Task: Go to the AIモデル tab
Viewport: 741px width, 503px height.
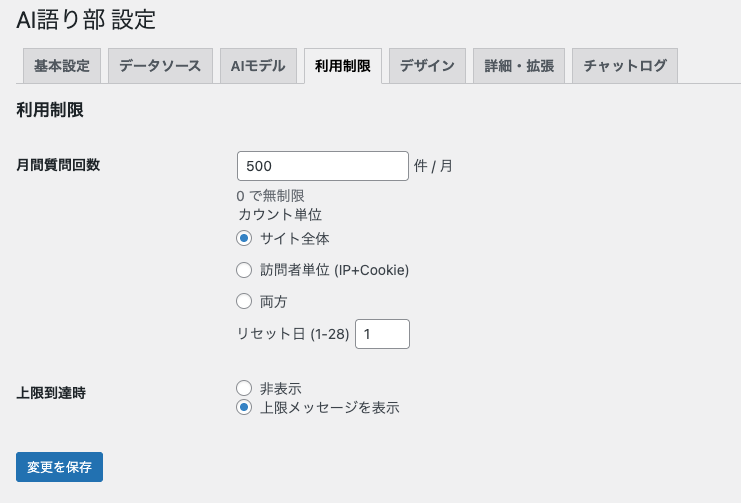Action: pyautogui.click(x=258, y=66)
